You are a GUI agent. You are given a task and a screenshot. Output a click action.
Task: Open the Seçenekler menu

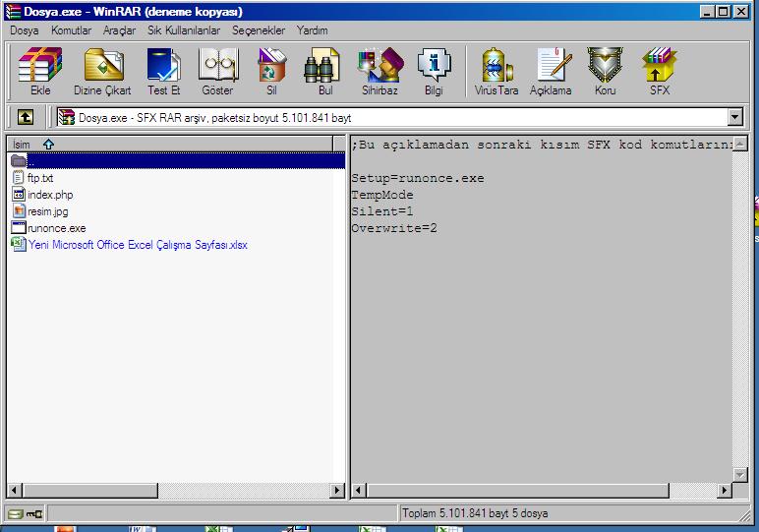(259, 30)
